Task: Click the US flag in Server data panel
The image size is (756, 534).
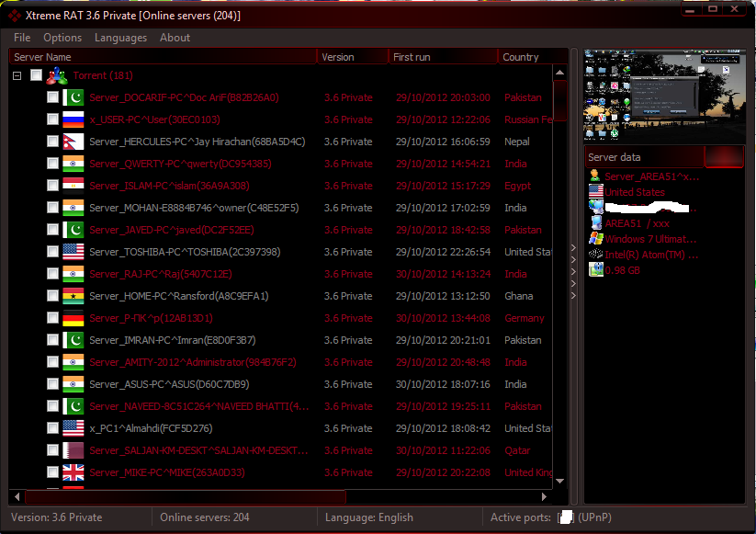Action: pyautogui.click(x=596, y=191)
